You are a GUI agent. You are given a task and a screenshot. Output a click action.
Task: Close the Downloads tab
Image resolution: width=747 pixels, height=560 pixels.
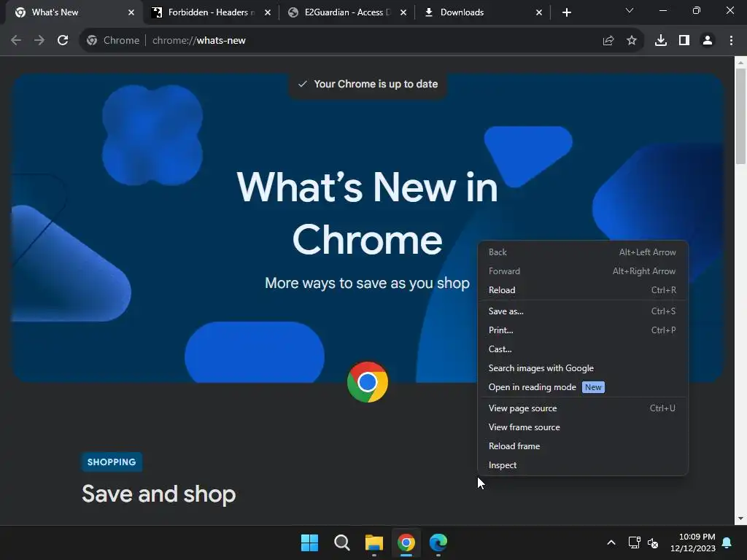click(539, 12)
